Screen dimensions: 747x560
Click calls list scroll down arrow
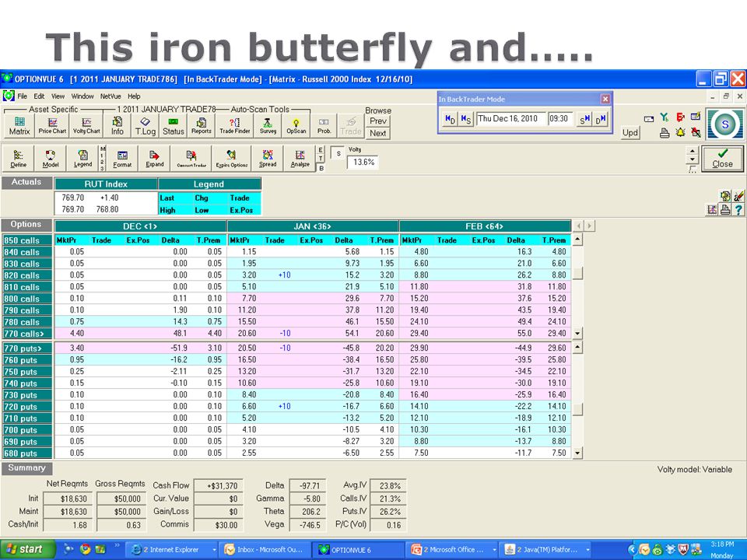tap(577, 334)
